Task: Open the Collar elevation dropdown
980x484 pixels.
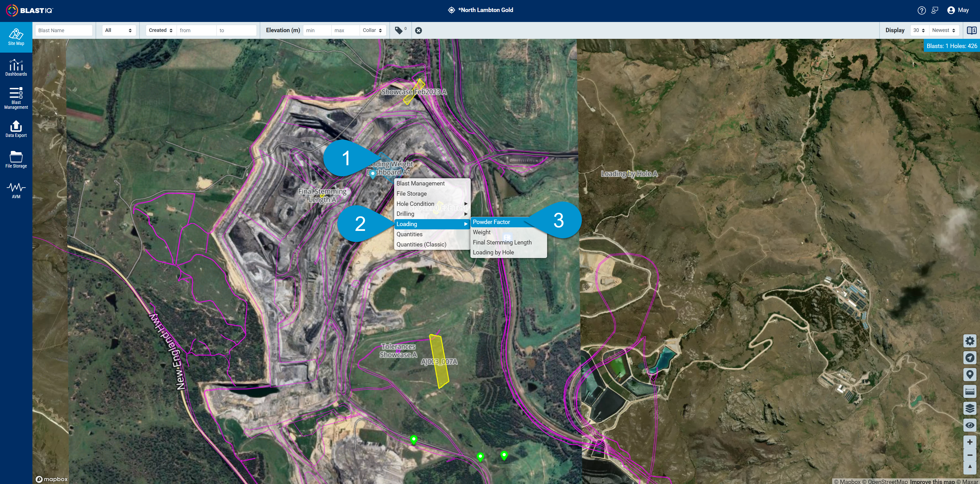Action: (372, 30)
